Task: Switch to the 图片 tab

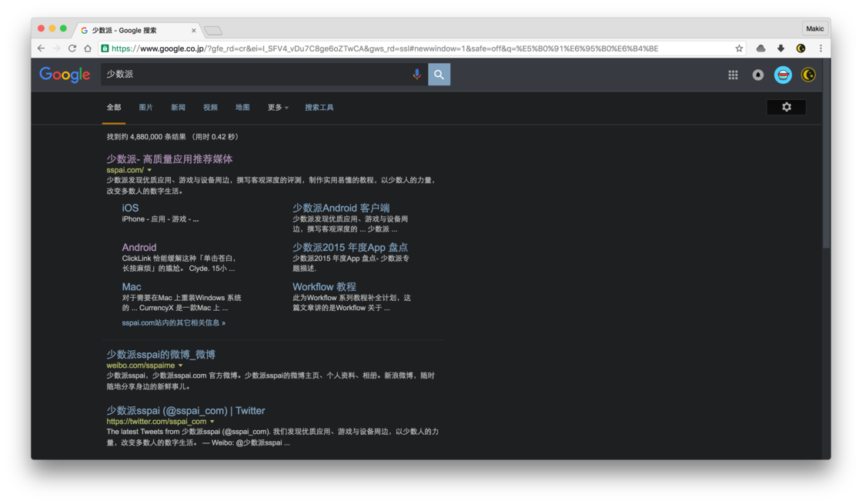Action: pyautogui.click(x=145, y=108)
